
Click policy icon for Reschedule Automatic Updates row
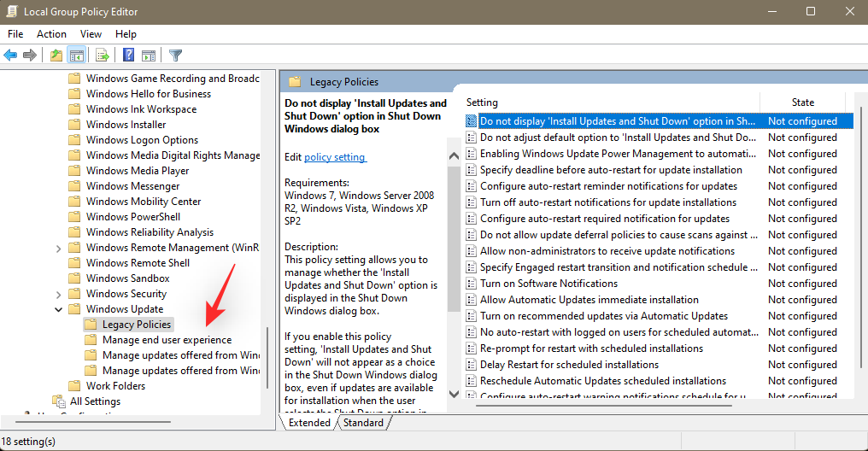[471, 381]
